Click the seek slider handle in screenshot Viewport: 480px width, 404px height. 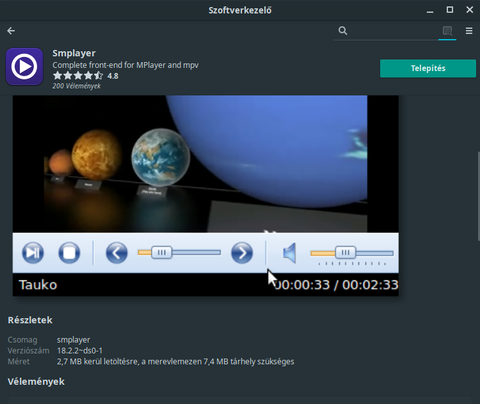pos(162,252)
